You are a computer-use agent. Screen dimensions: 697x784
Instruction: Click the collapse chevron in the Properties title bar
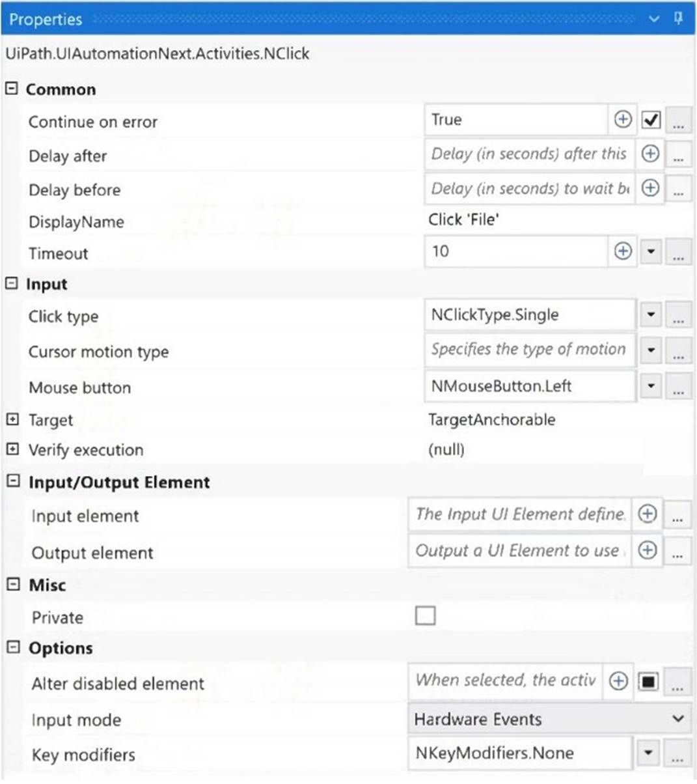tap(655, 20)
